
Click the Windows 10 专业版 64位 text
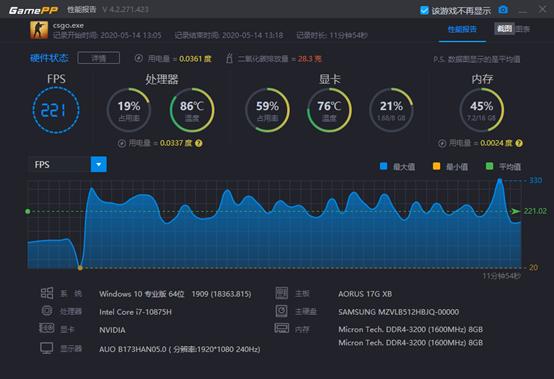click(142, 294)
